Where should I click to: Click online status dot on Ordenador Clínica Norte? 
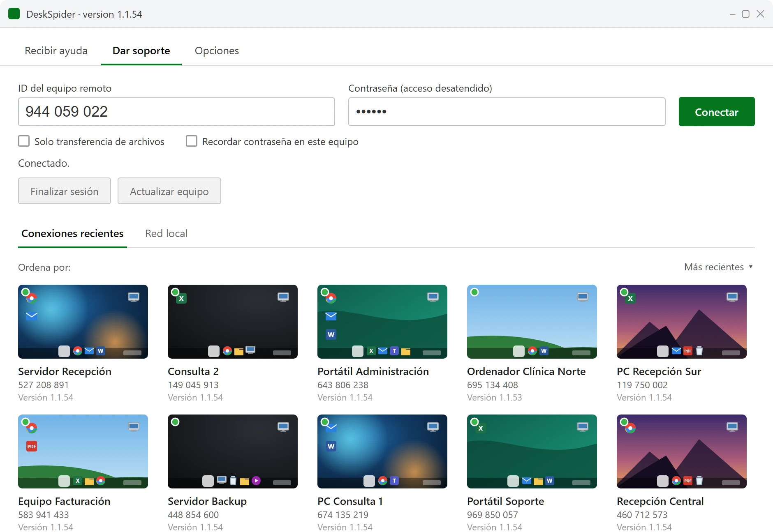point(474,292)
